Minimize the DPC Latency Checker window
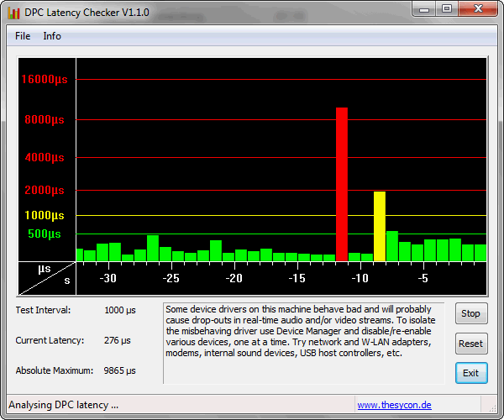 click(x=424, y=9)
